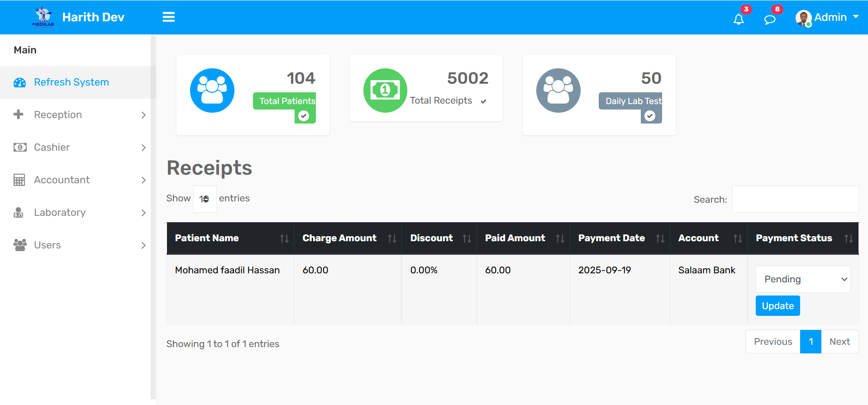Screen dimensions: 868x405
Task: Click the gray Daily Lab Test icon
Action: (x=558, y=91)
